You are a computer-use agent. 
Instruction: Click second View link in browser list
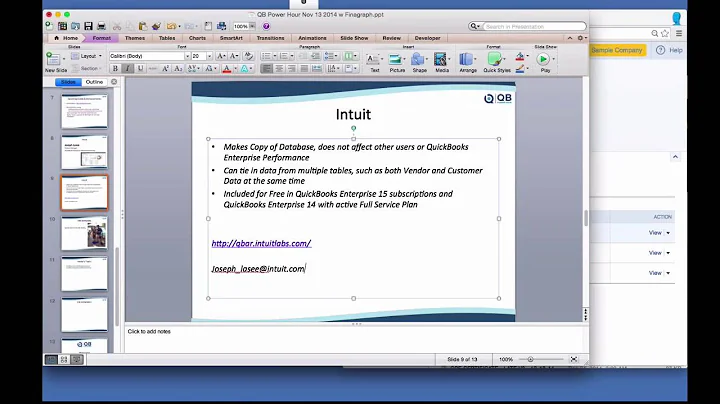pos(655,253)
